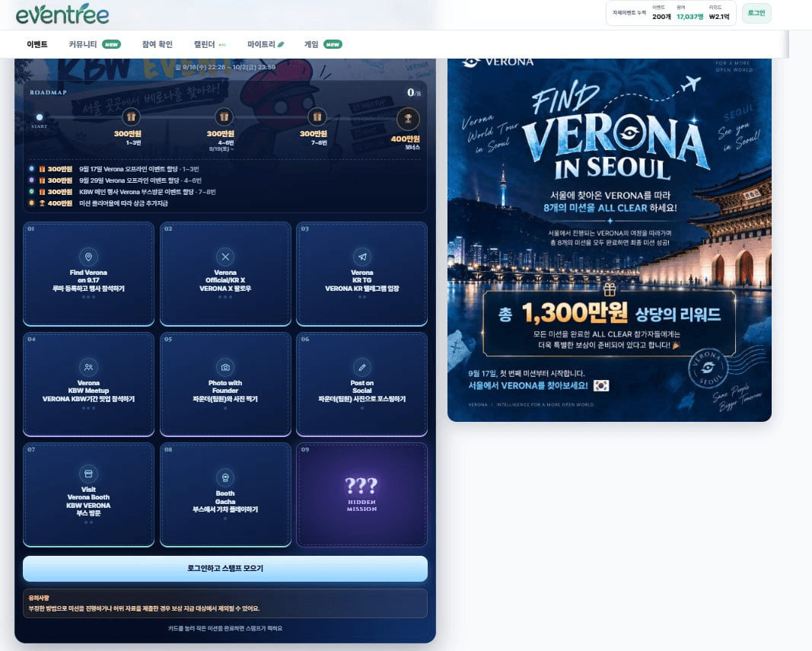Click the first 300만원 gift box roadmap marker
This screenshot has width=812, height=651.
tap(131, 117)
